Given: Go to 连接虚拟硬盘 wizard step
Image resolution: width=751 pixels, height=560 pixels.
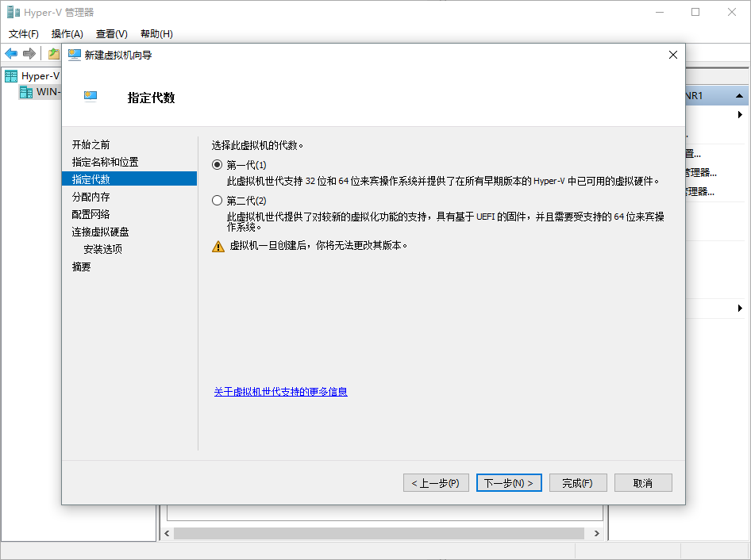Looking at the screenshot, I should [x=101, y=232].
